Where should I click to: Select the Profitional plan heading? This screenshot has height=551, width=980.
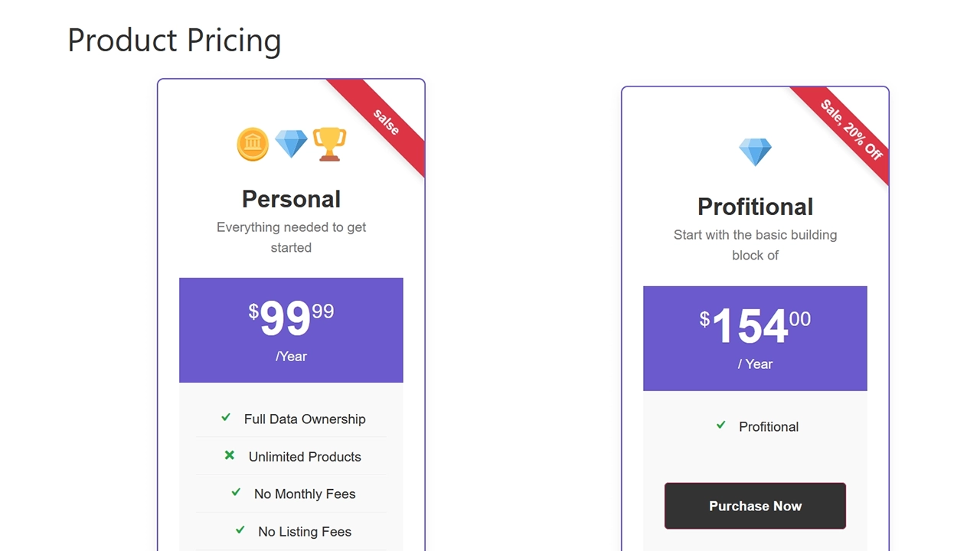pos(755,207)
